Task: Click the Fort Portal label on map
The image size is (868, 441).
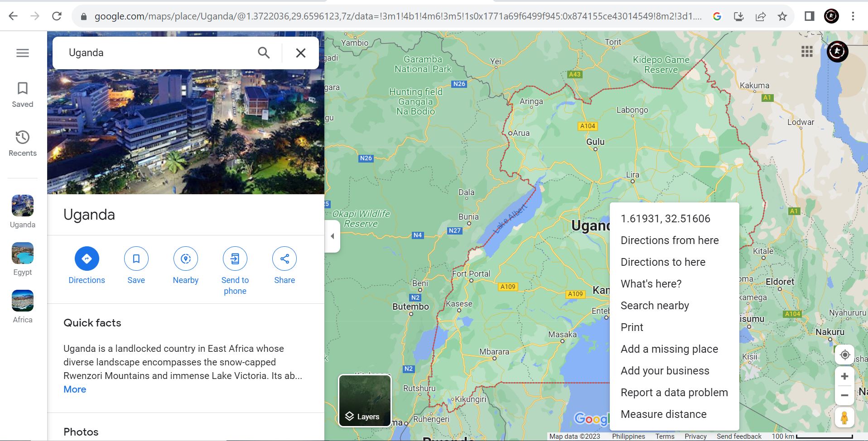Action: pyautogui.click(x=471, y=274)
